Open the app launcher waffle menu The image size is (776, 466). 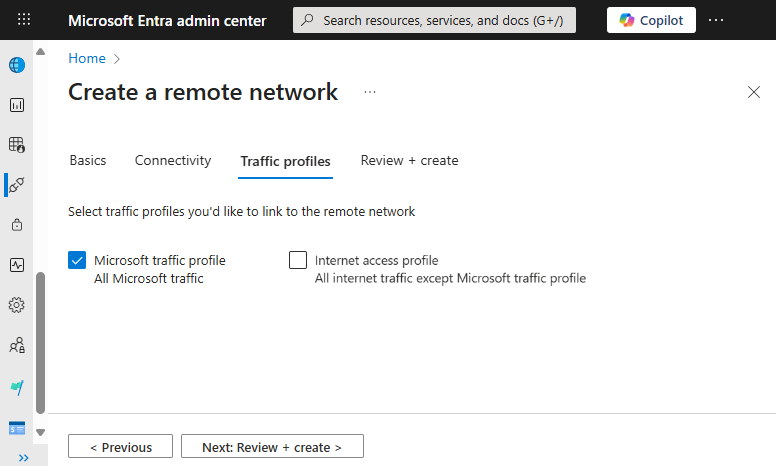[x=24, y=20]
